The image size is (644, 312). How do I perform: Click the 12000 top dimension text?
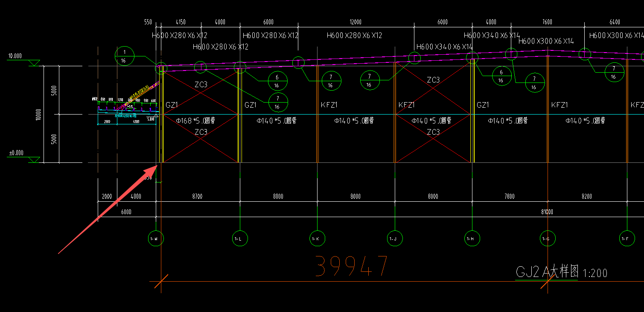[x=355, y=22]
